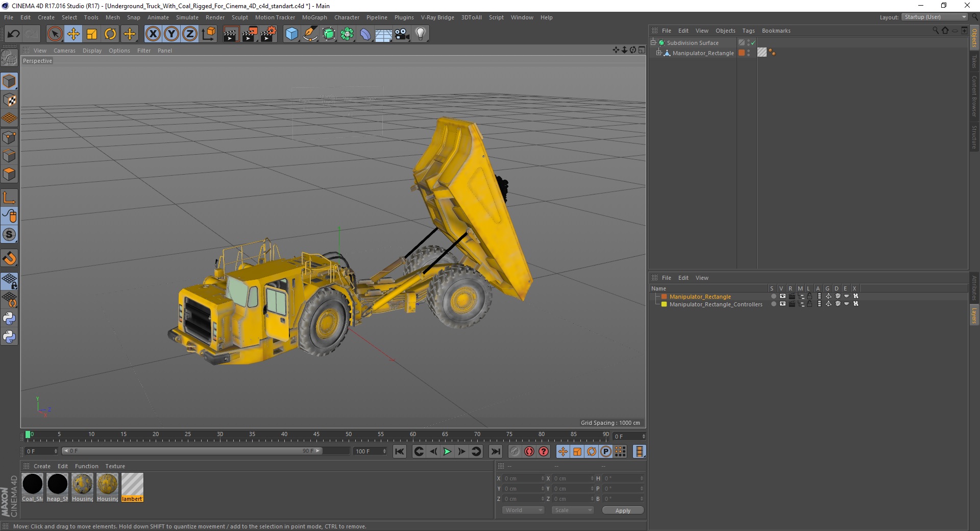The height and width of the screenshot is (531, 980).
Task: Add a floor environment object
Action: (383, 34)
